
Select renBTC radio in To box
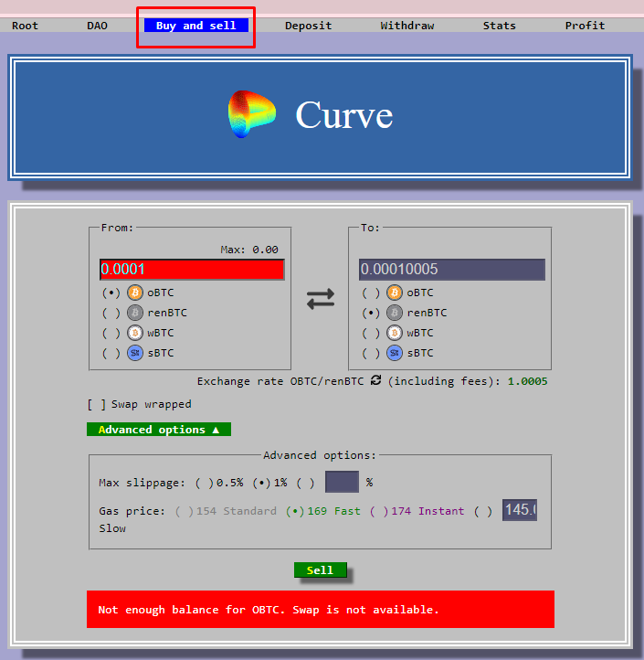(371, 313)
